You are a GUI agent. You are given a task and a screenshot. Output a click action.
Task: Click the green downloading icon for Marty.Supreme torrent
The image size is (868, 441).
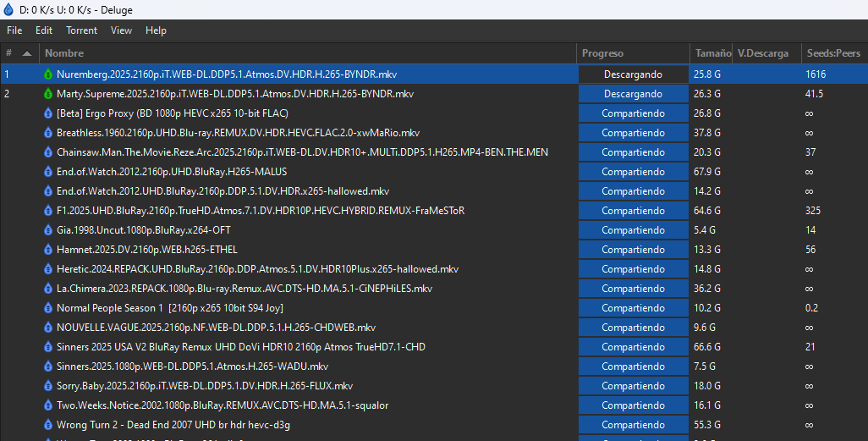point(48,94)
